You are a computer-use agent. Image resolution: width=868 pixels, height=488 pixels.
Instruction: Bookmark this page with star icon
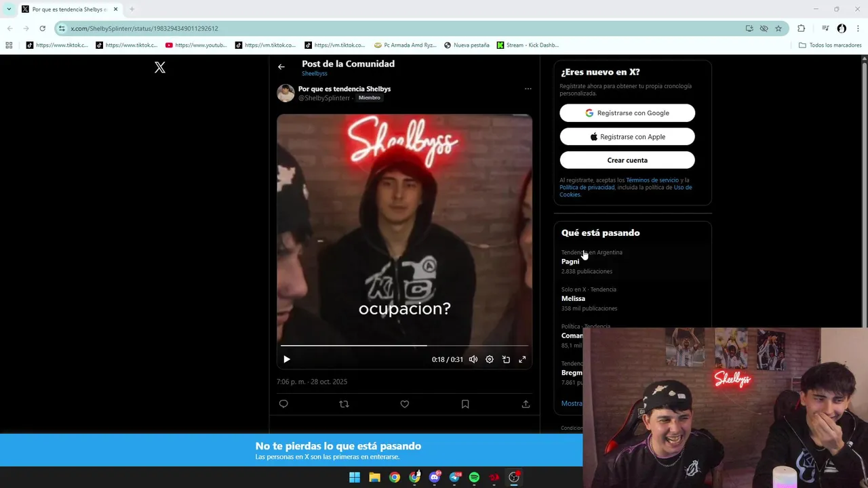778,28
